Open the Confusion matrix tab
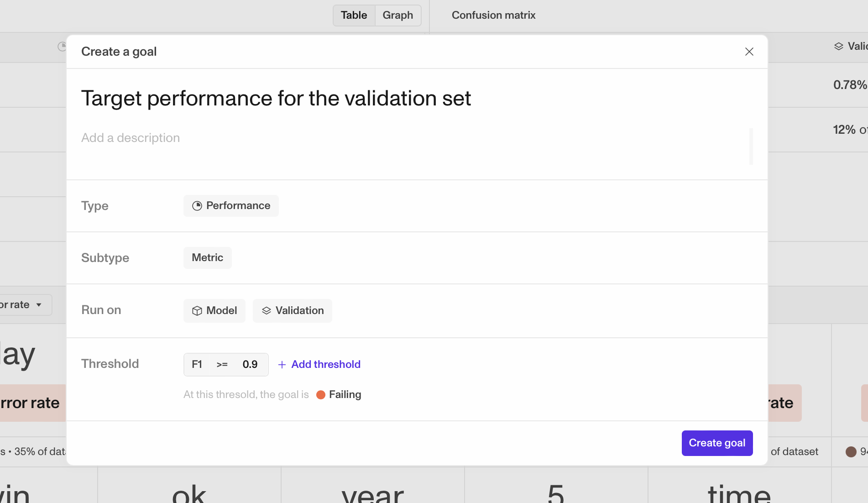This screenshot has width=868, height=503. pyautogui.click(x=493, y=16)
